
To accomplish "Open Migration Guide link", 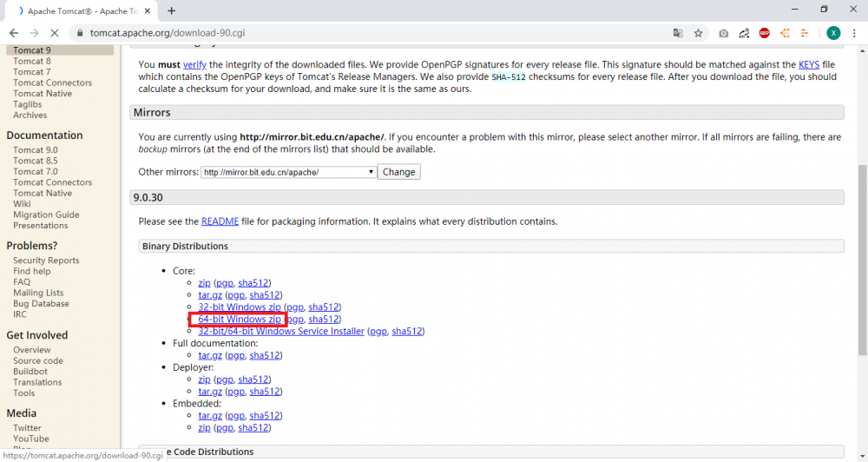I will [x=47, y=215].
